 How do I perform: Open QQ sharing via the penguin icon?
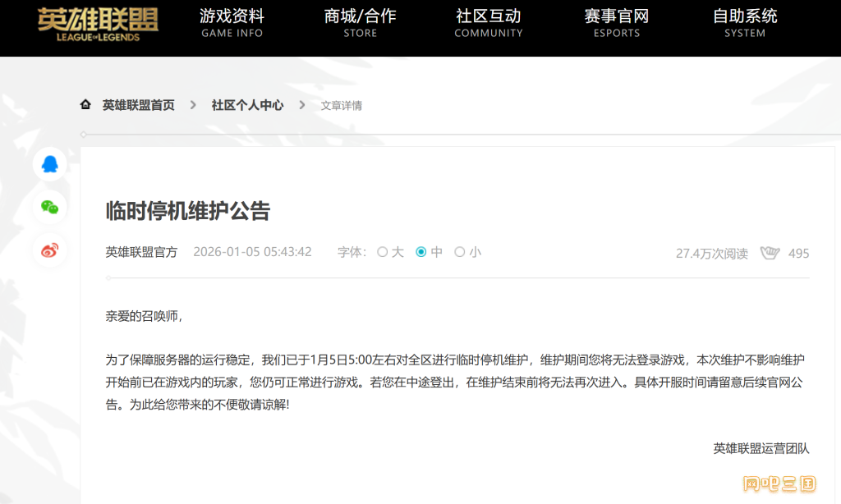[49, 164]
